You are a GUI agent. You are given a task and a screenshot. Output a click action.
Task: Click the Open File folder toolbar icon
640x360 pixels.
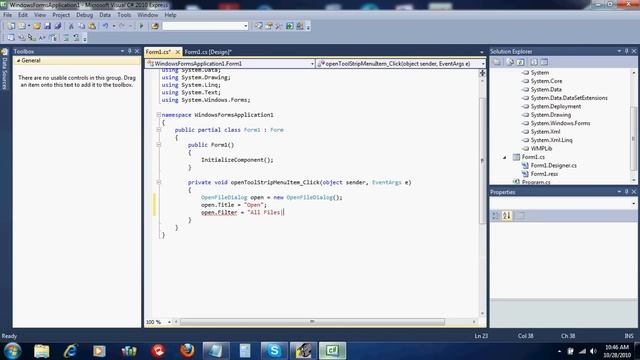37,26
